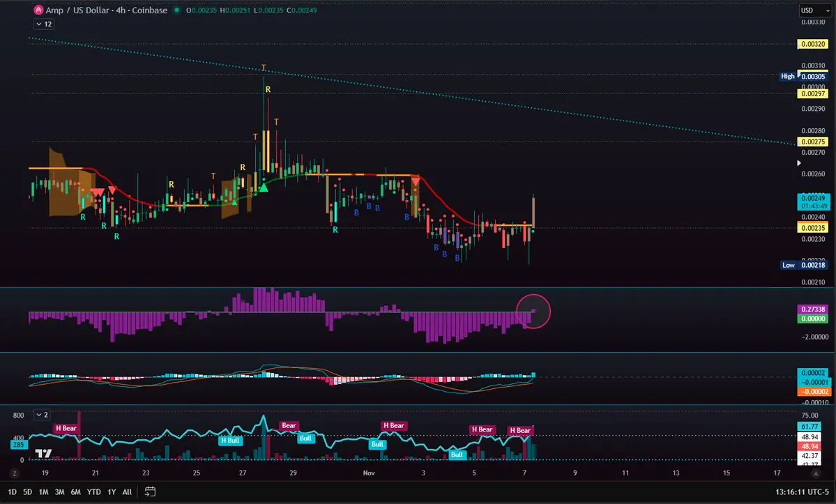Image resolution: width=836 pixels, height=504 pixels.
Task: Select the All date range
Action: coord(127,491)
